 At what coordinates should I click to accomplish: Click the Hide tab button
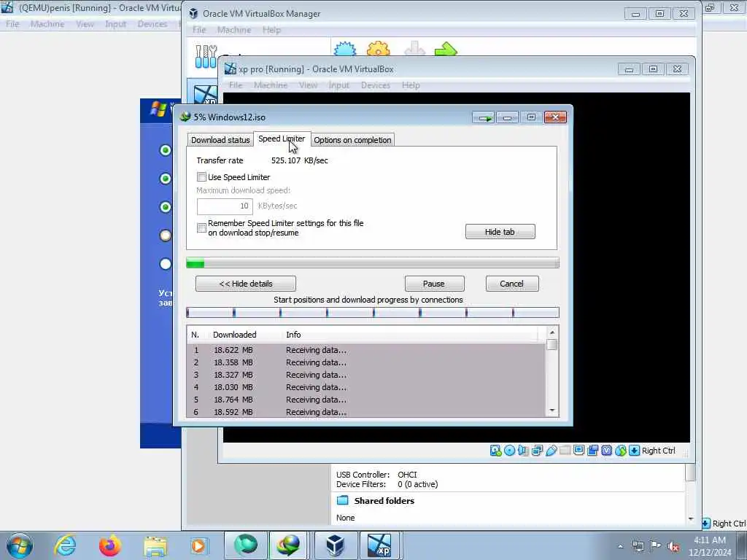[x=500, y=232]
